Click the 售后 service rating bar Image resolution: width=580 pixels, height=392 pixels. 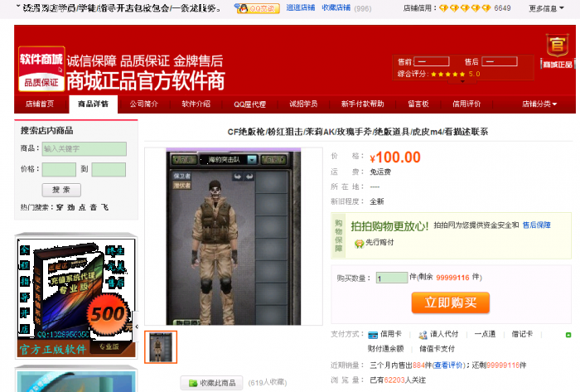point(500,62)
